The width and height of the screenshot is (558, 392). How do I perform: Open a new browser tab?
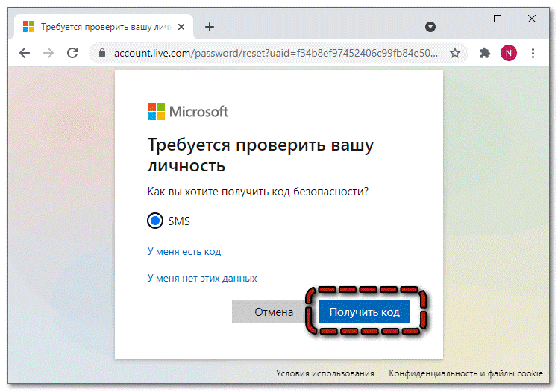(210, 27)
